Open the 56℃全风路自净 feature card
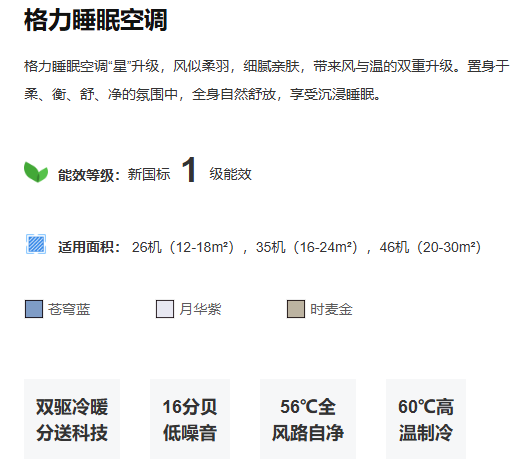 (308, 419)
